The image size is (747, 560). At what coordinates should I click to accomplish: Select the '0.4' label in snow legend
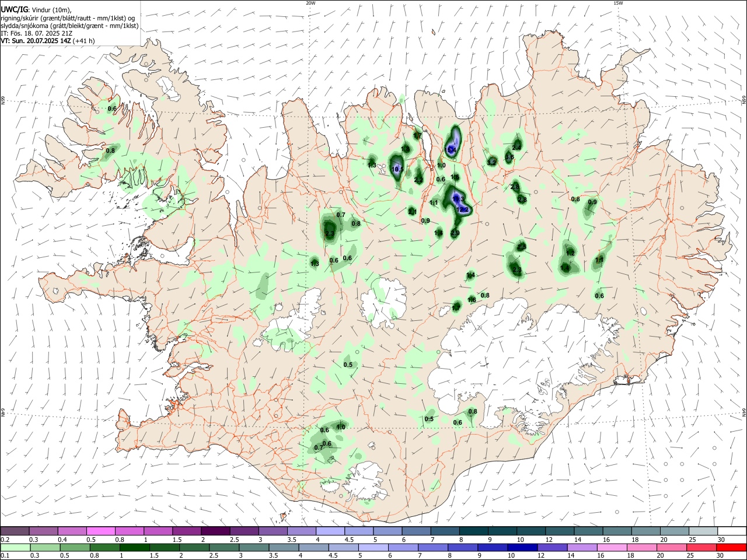(62, 540)
